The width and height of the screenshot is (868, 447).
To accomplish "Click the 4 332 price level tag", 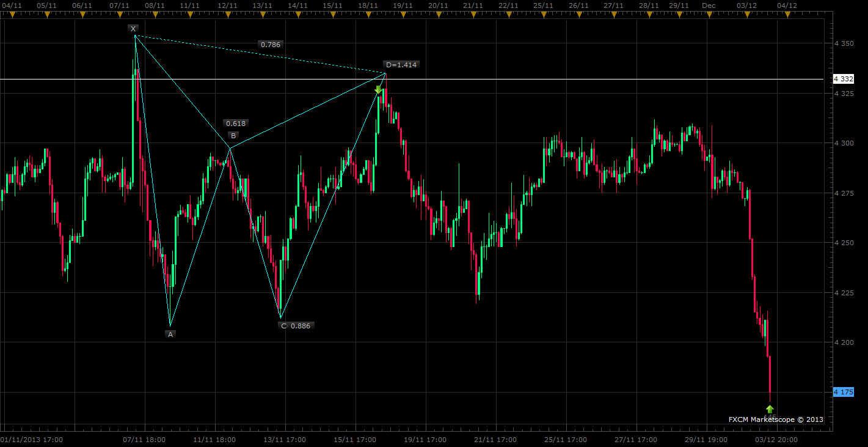I will (844, 79).
